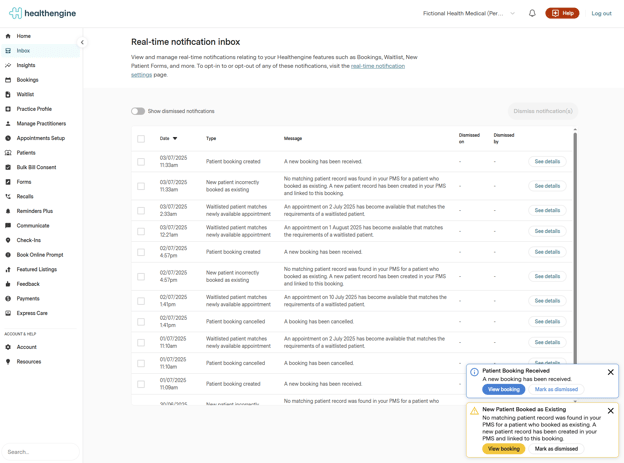This screenshot has width=624, height=463.
Task: Check the first Patient booking created row
Action: (x=141, y=162)
